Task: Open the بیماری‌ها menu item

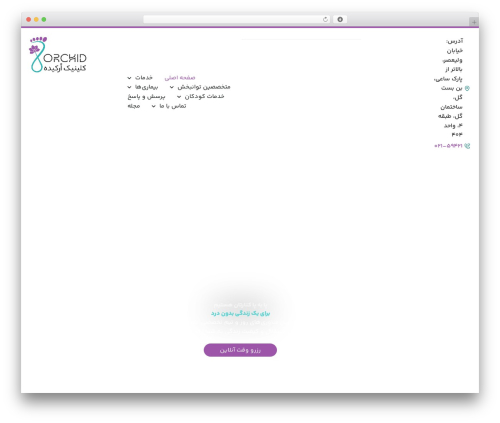Action: click(x=146, y=87)
